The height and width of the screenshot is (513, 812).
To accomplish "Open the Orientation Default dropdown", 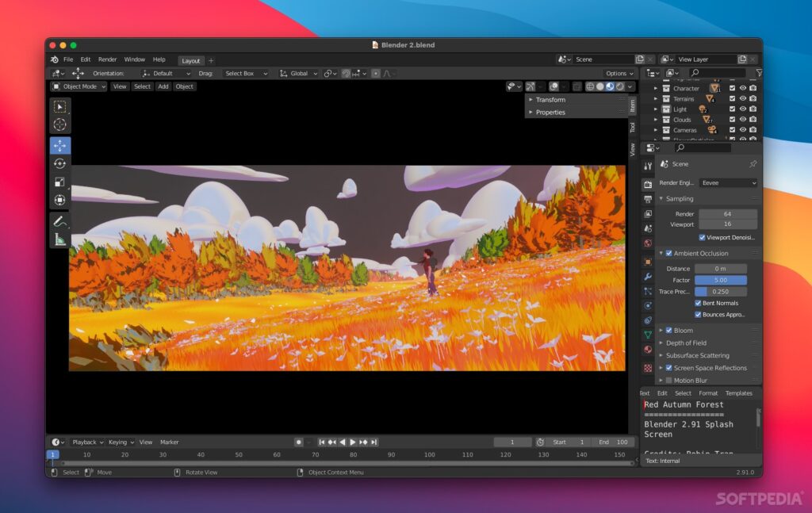I will coord(166,74).
